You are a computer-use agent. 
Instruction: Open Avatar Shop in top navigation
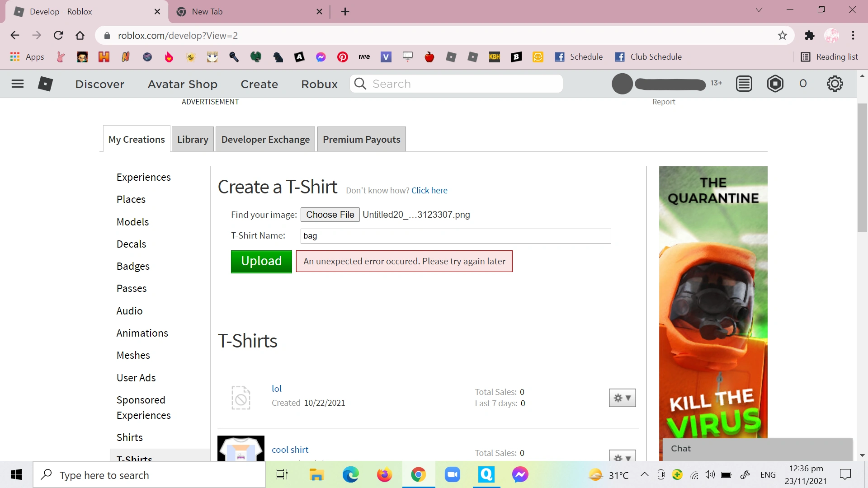(183, 84)
